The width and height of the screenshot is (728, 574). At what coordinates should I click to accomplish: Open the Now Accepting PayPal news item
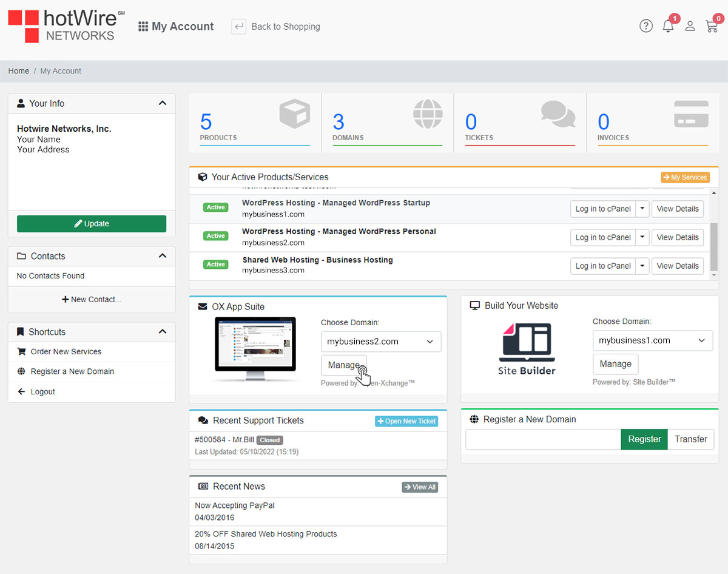coord(235,505)
